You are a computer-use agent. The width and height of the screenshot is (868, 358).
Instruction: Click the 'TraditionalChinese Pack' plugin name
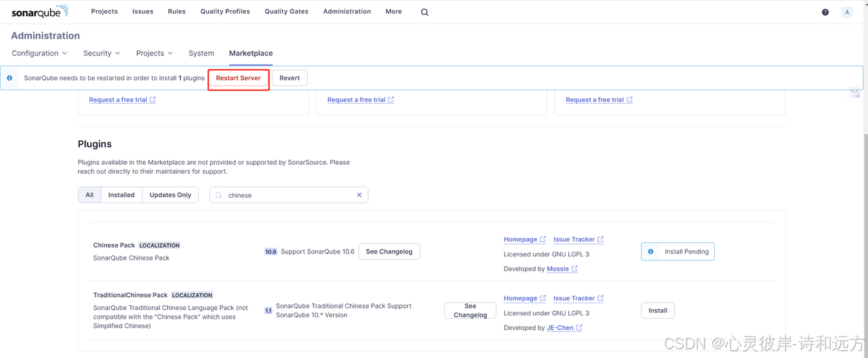pos(130,296)
